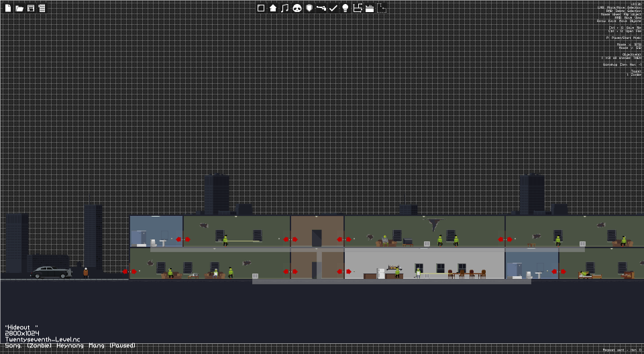Select the door marker by lower-right bathroom
The height and width of the screenshot is (354, 644).
coord(559,272)
